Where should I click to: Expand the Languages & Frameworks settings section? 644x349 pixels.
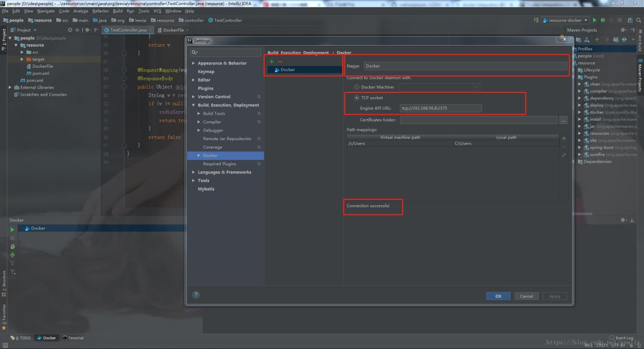pos(193,172)
